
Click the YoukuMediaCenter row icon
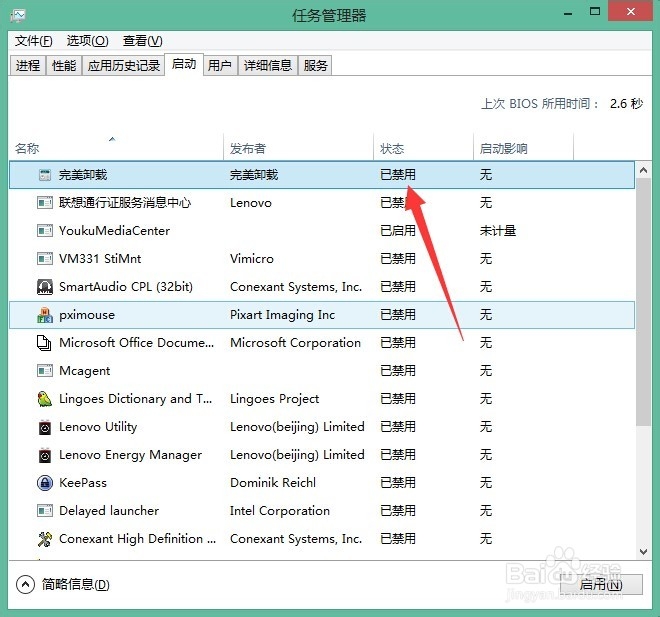point(45,231)
